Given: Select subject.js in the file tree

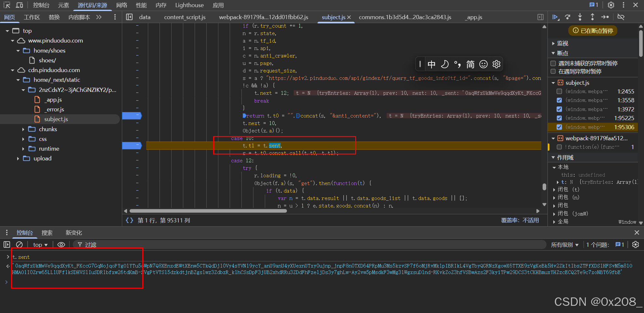Looking at the screenshot, I should 56,119.
